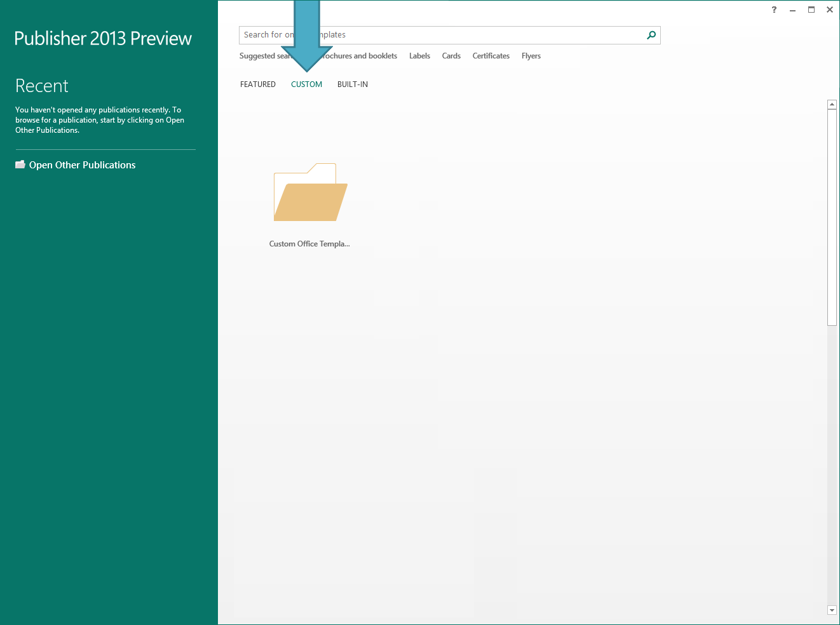Maximize the Publisher window
The height and width of the screenshot is (625, 840).
(x=811, y=10)
